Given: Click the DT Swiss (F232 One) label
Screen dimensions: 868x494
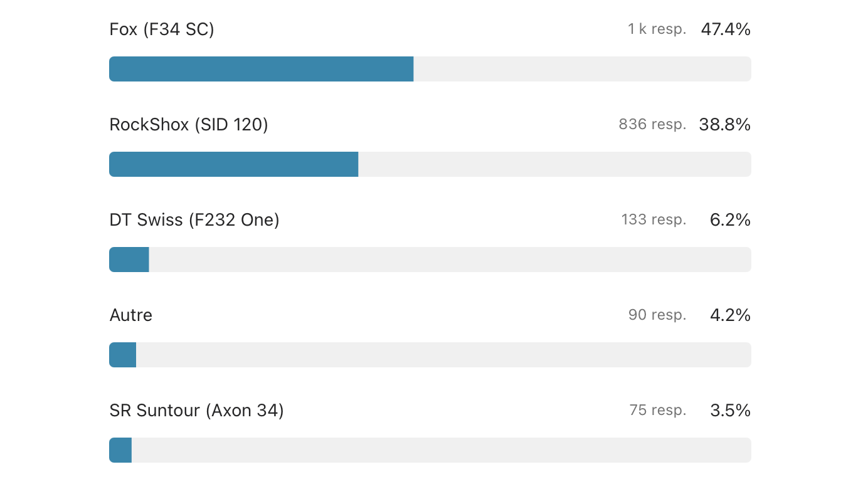Looking at the screenshot, I should [194, 220].
